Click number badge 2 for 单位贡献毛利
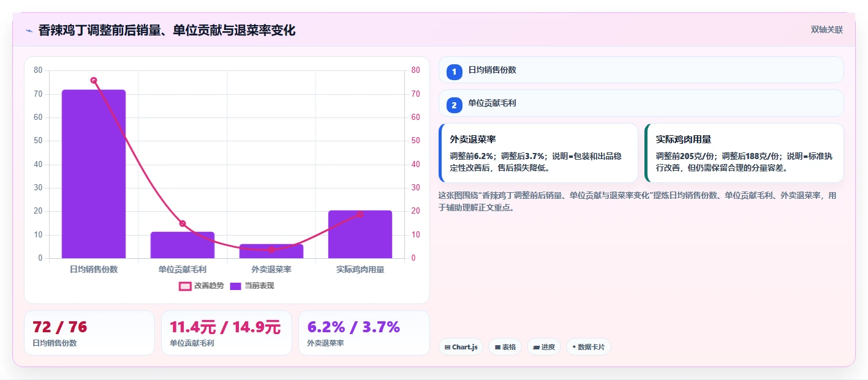 [454, 105]
